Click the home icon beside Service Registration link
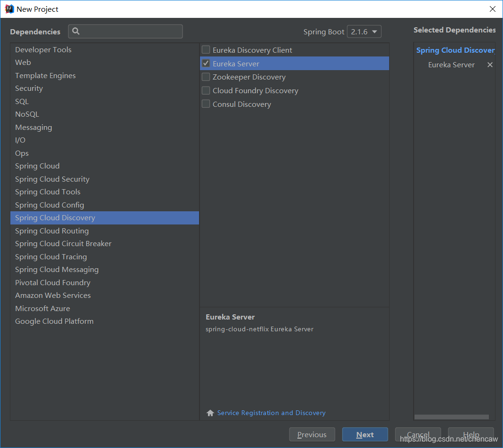This screenshot has height=448, width=503. tap(210, 413)
